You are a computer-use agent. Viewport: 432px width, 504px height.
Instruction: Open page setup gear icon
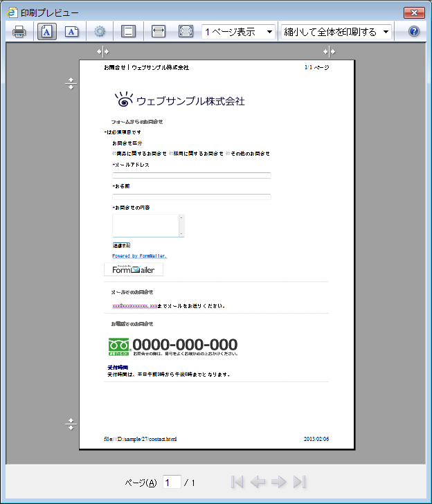pyautogui.click(x=100, y=32)
